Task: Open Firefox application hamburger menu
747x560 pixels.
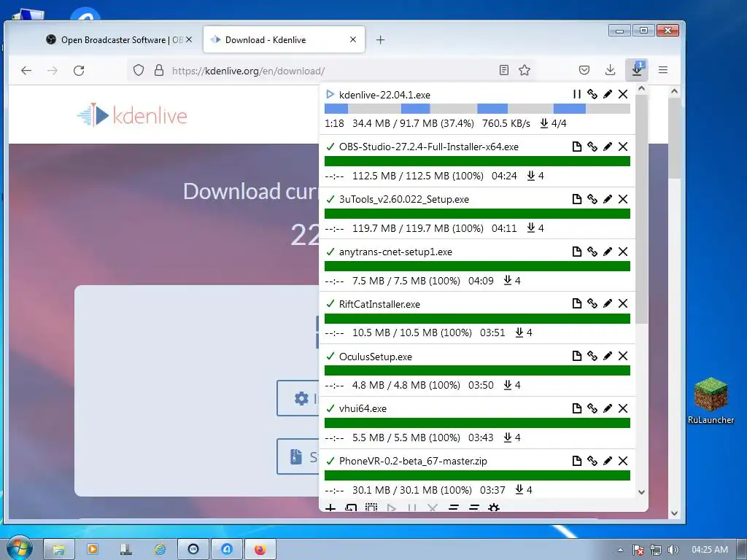Action: 662,71
